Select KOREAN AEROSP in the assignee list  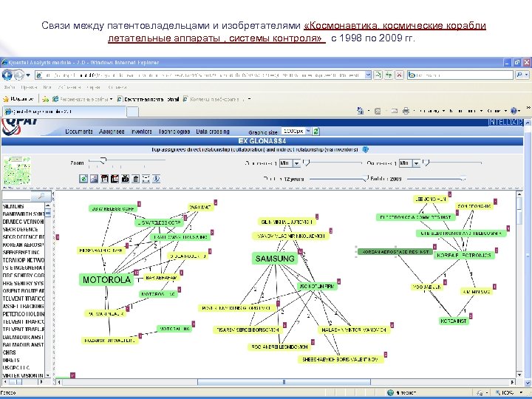pyautogui.click(x=24, y=245)
